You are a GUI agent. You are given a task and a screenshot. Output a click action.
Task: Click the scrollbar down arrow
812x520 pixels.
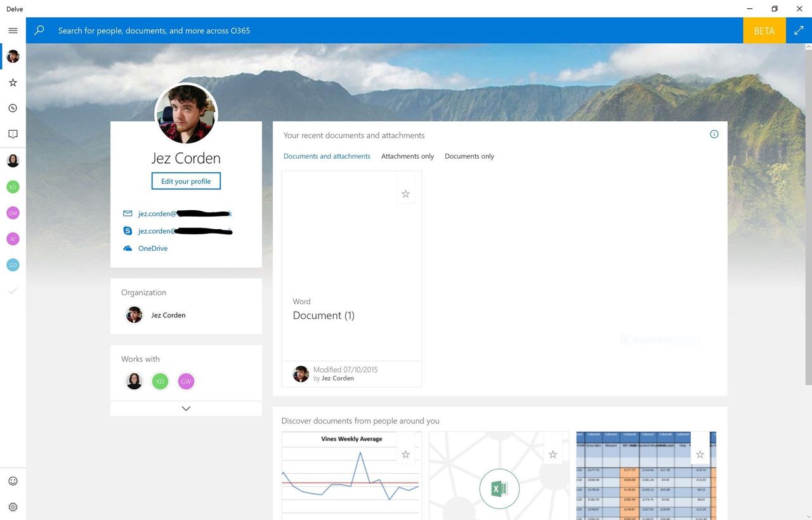click(808, 516)
